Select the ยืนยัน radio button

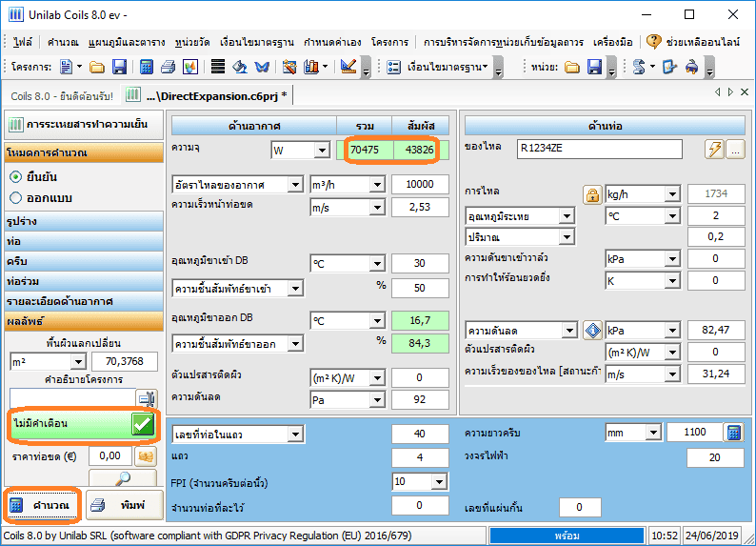click(15, 176)
